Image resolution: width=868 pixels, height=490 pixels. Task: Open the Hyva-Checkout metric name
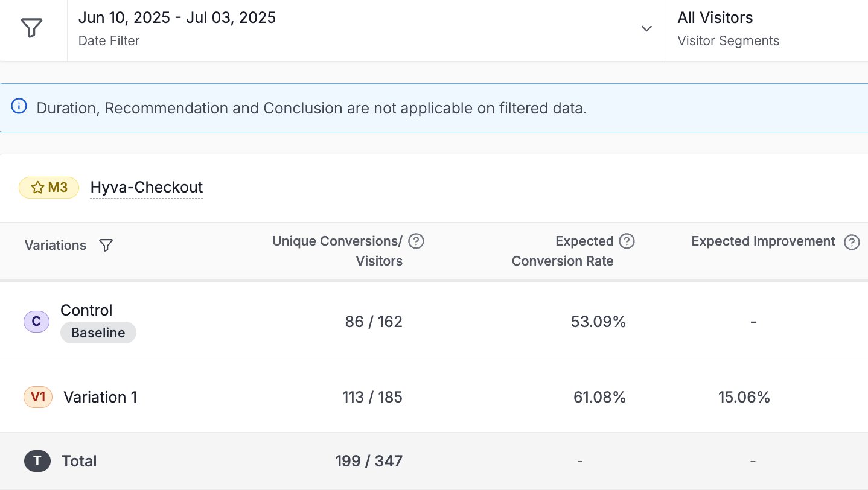click(x=147, y=188)
